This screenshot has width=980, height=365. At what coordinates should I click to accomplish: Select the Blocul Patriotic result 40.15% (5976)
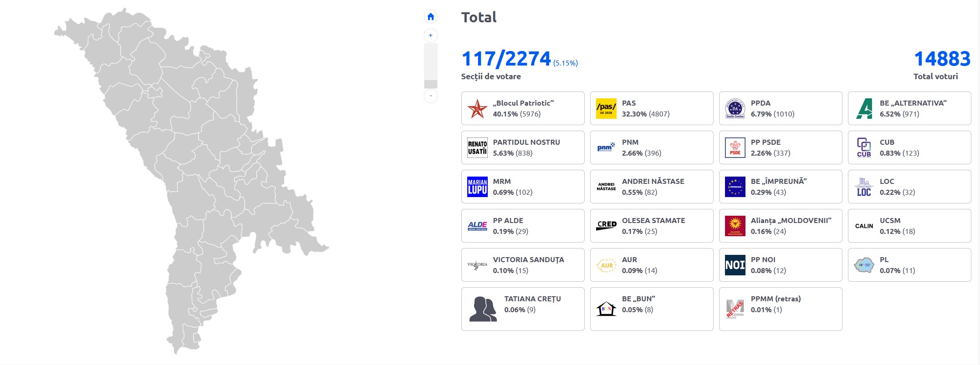(517, 114)
